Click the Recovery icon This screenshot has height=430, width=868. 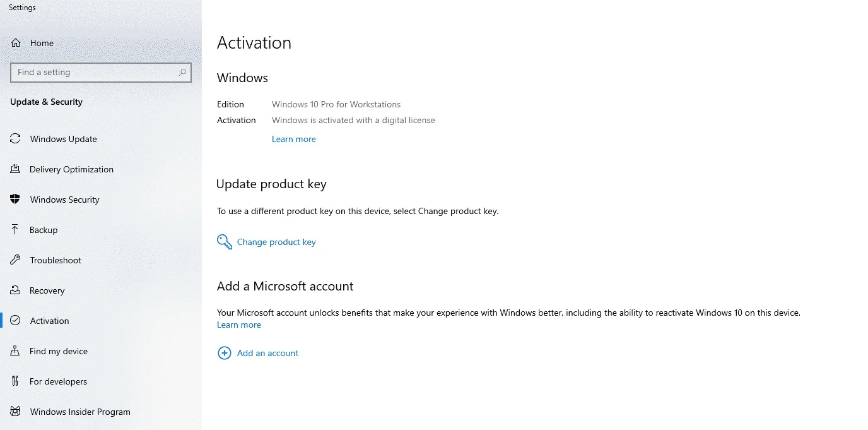point(16,290)
